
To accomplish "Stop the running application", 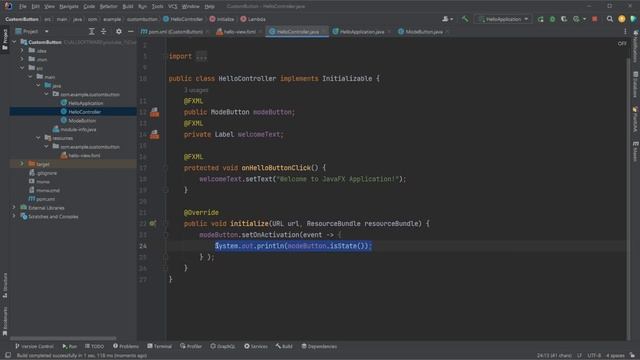I will click(595, 19).
